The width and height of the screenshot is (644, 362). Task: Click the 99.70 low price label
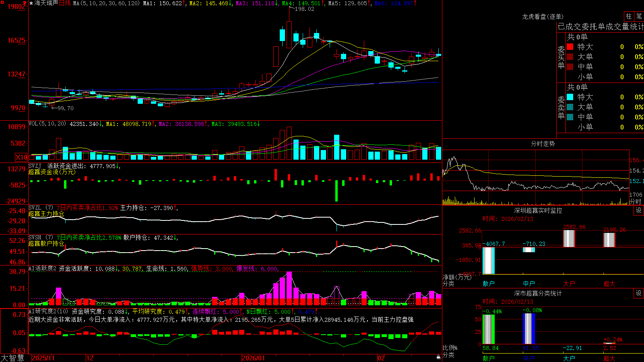click(x=66, y=108)
